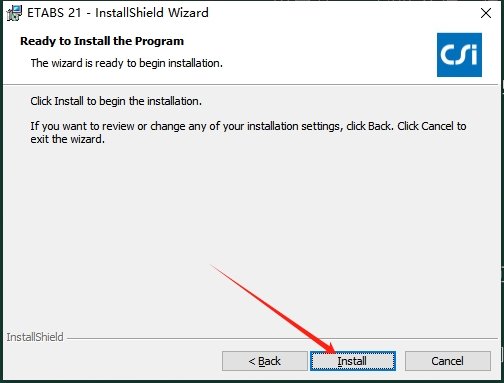
Task: Click the installer icon in the title bar
Action: coord(14,13)
